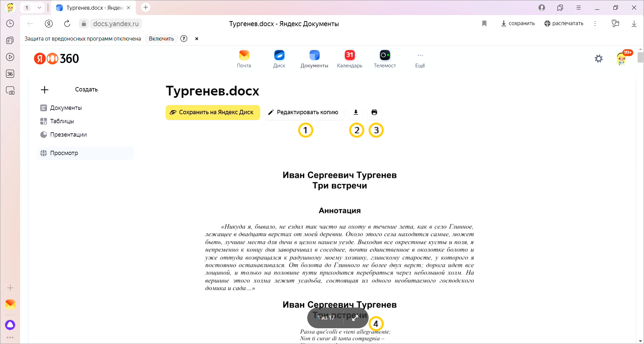The image size is (644, 344).
Task: Click the docs.yandex.ru address field
Action: (116, 23)
